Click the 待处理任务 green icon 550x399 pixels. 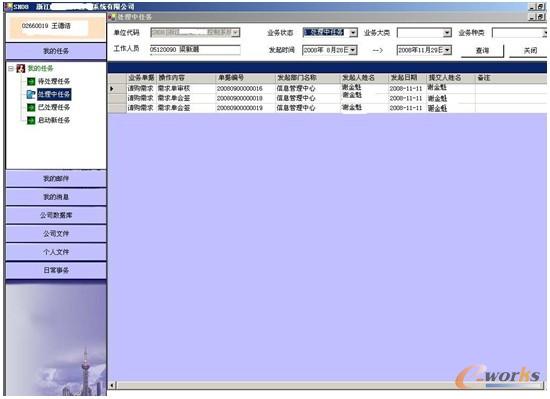click(31, 81)
